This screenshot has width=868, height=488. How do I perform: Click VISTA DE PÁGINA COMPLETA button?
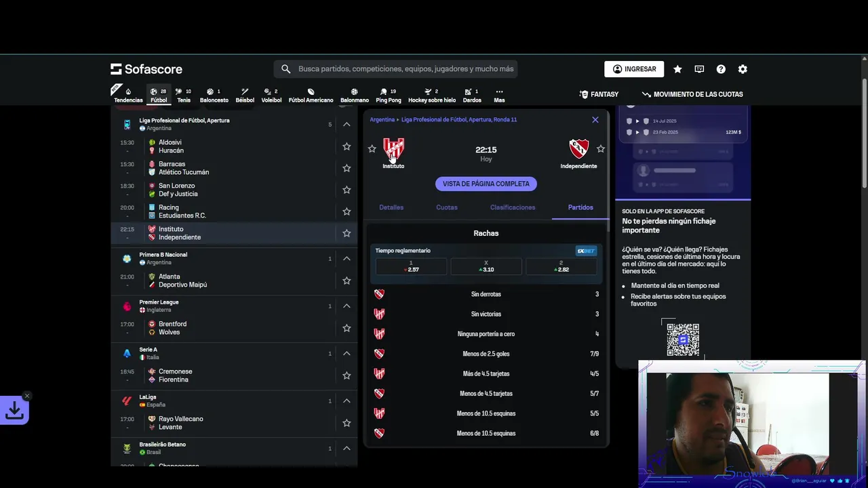(486, 184)
